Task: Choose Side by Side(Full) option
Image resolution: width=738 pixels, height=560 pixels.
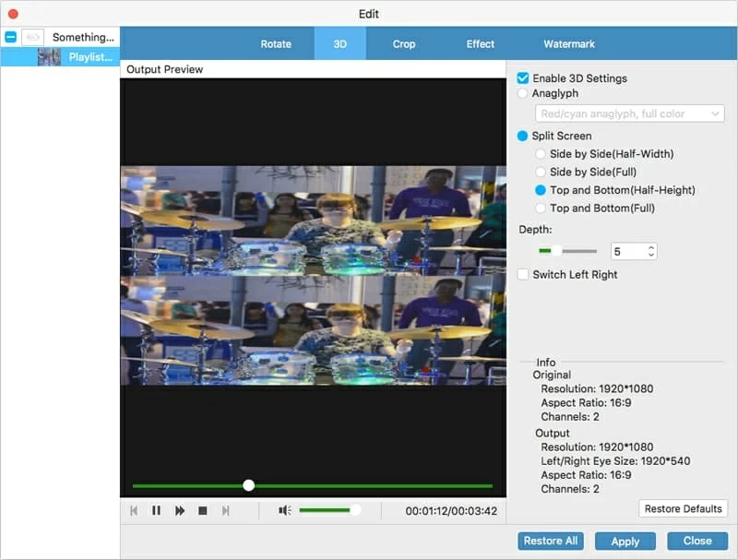Action: [x=541, y=172]
